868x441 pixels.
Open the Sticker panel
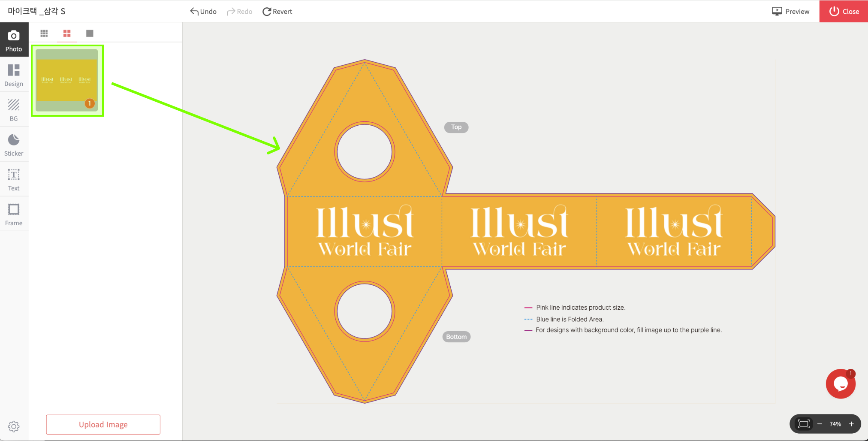point(14,145)
